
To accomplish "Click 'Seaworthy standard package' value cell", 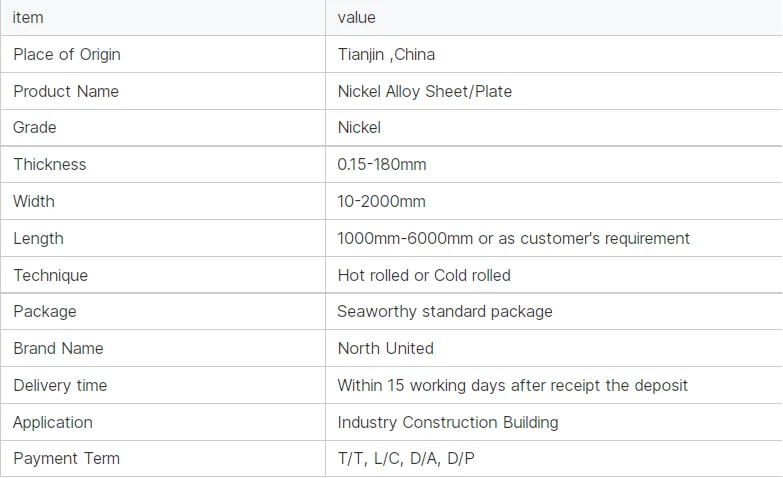I will (445, 311).
